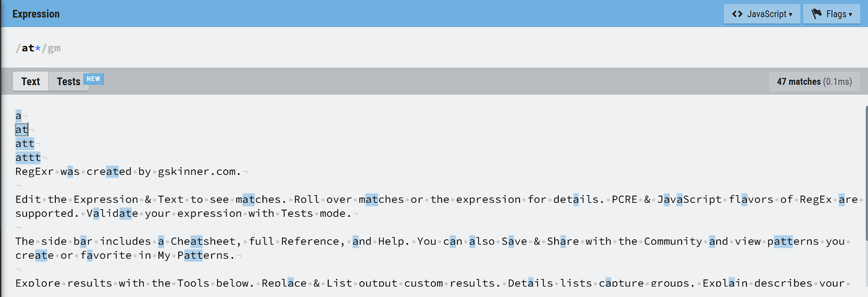
Task: Click the highlighted 'att' match line
Action: pyautogui.click(x=25, y=144)
